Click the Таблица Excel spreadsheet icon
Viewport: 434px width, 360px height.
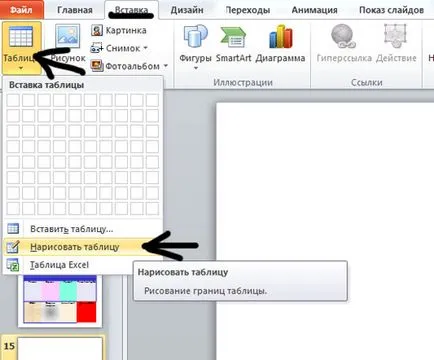point(13,265)
